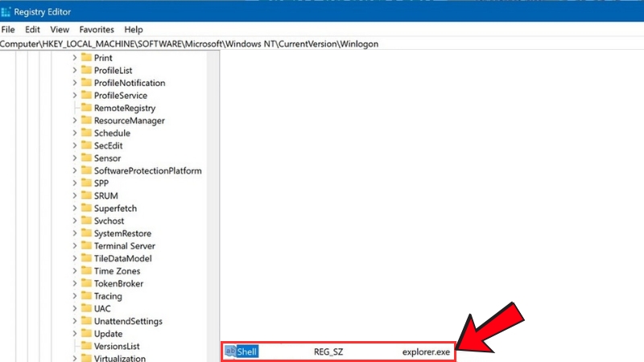
Task: Expand the ResourceManager key
Action: pos(74,120)
